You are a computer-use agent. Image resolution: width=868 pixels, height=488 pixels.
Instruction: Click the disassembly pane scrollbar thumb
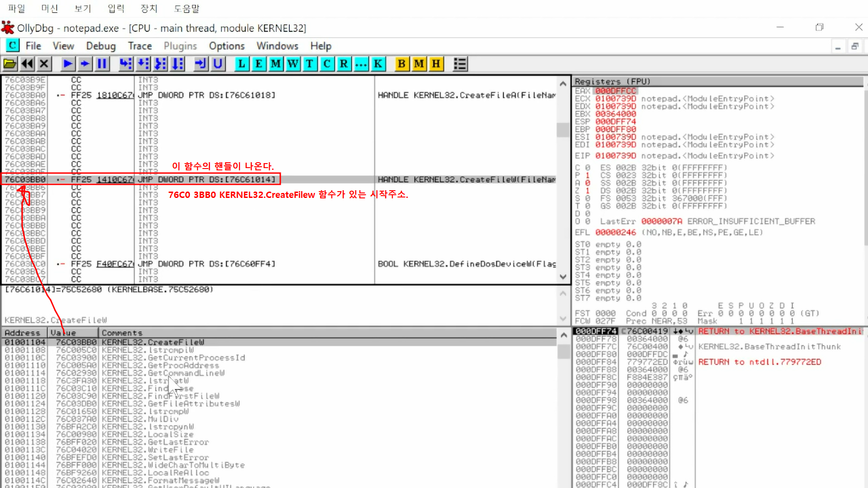click(x=563, y=130)
